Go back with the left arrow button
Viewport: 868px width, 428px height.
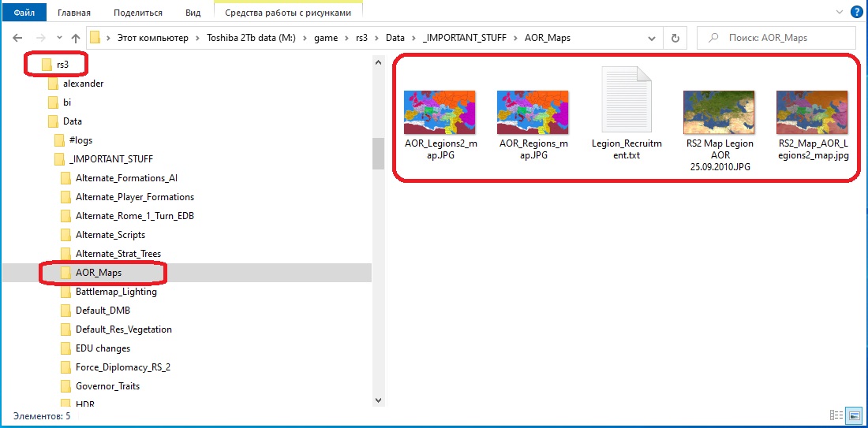point(17,38)
